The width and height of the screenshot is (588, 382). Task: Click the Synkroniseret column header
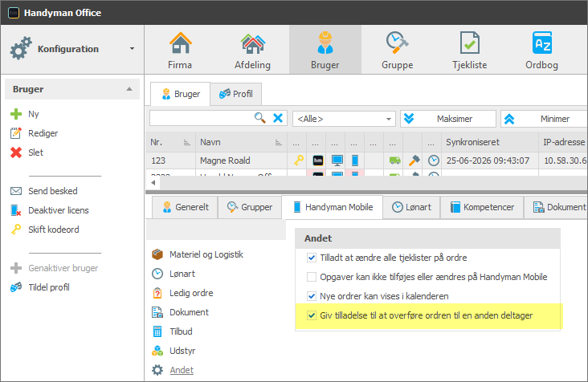tap(490, 142)
